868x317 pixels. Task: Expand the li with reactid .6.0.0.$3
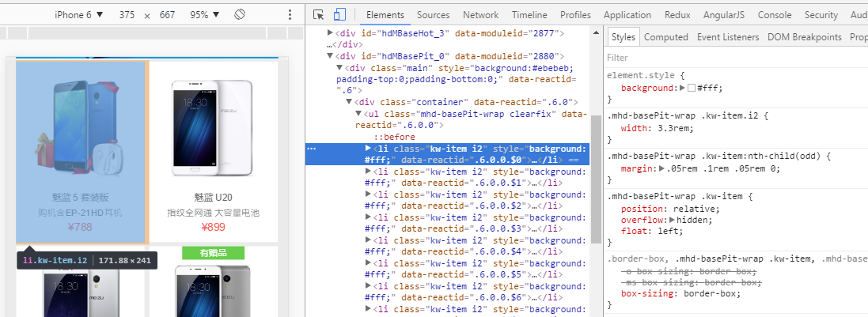(369, 217)
